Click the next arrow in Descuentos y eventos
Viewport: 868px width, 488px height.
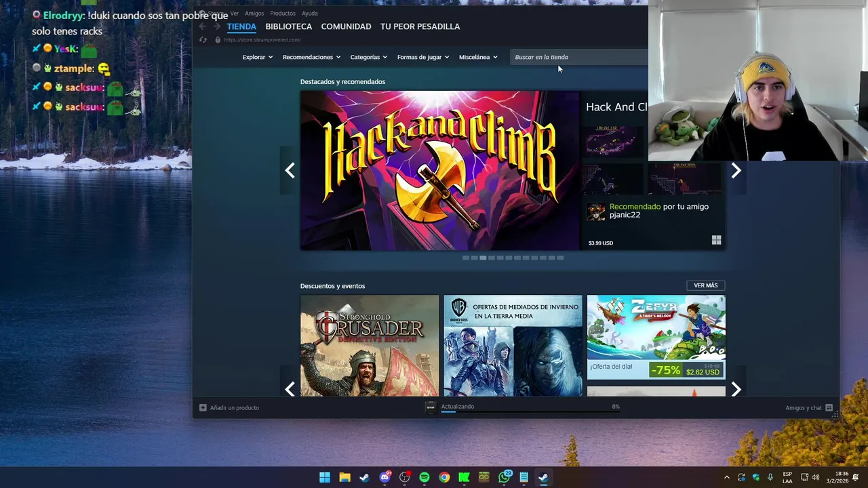(736, 389)
